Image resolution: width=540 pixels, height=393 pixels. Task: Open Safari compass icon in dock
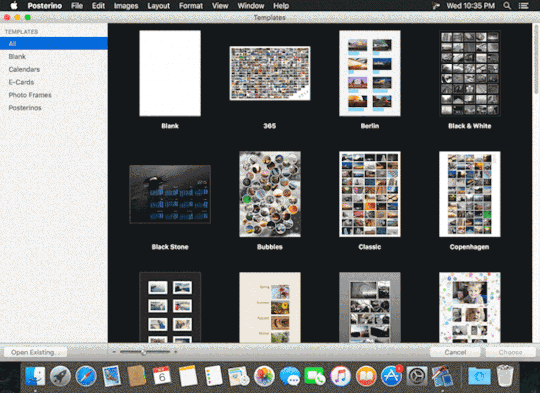click(x=86, y=376)
